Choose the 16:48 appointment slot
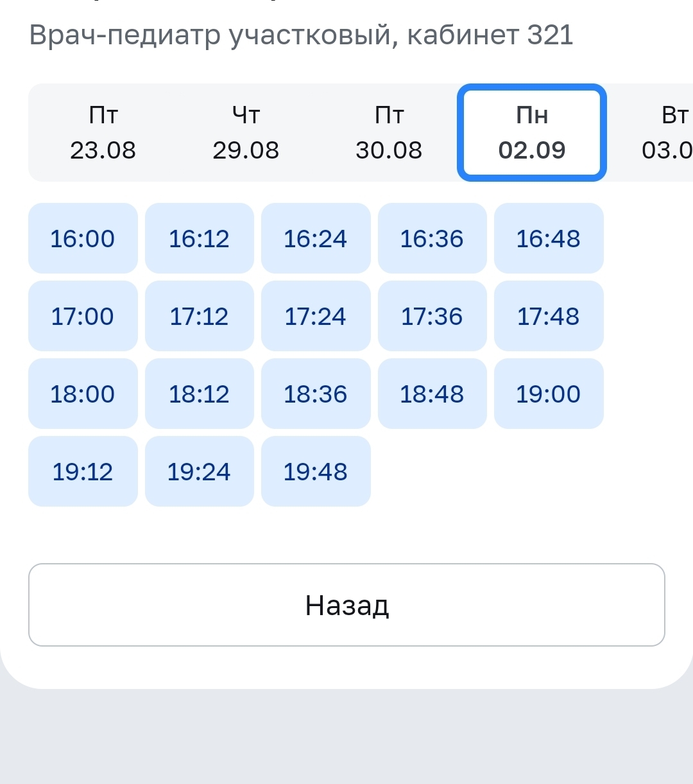The height and width of the screenshot is (784, 693). click(549, 239)
